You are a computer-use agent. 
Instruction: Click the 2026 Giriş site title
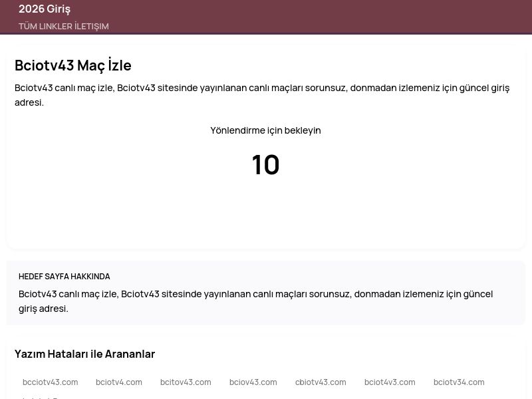pyautogui.click(x=45, y=9)
